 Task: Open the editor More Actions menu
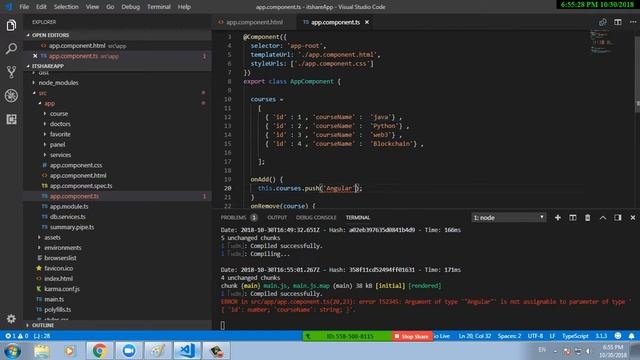click(633, 22)
